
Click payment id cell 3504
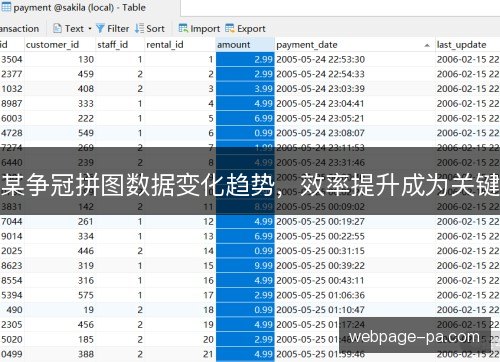coord(12,59)
